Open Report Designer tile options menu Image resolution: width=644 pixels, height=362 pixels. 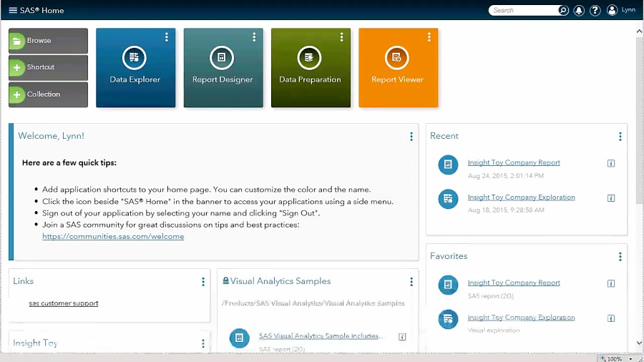(254, 37)
